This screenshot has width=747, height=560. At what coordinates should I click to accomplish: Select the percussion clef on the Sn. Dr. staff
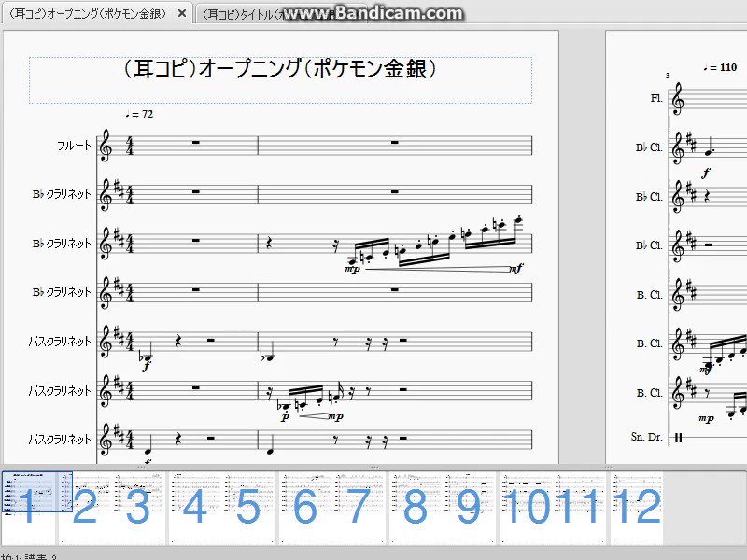point(679,437)
